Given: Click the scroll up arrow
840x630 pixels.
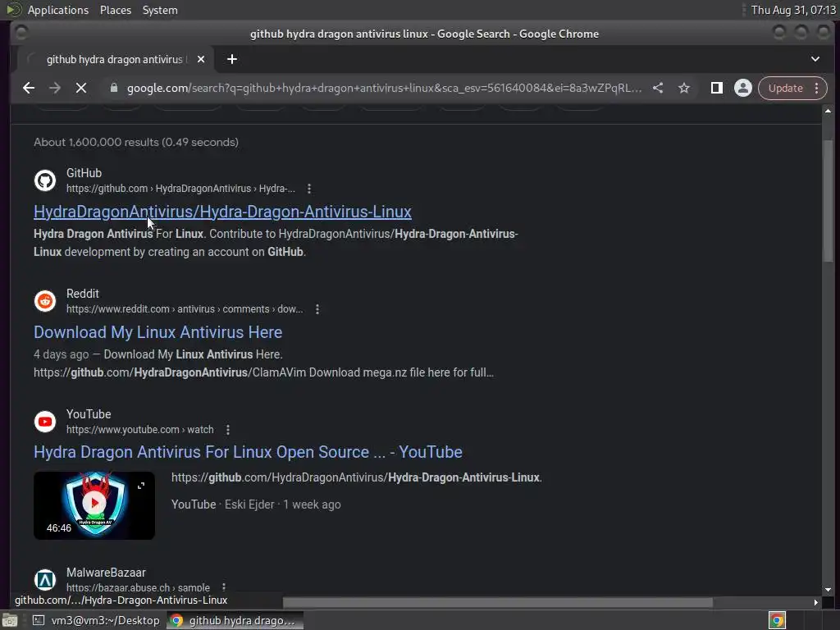Looking at the screenshot, I should pyautogui.click(x=829, y=112).
